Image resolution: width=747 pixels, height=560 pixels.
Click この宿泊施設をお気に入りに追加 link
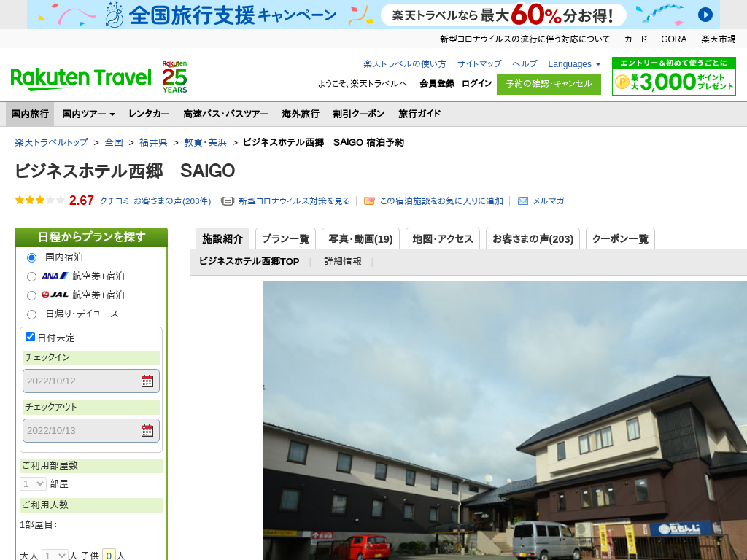pos(441,201)
